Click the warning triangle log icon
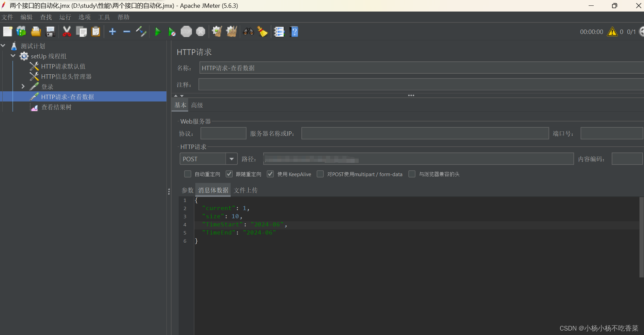Image resolution: width=644 pixels, height=335 pixels. click(x=612, y=32)
